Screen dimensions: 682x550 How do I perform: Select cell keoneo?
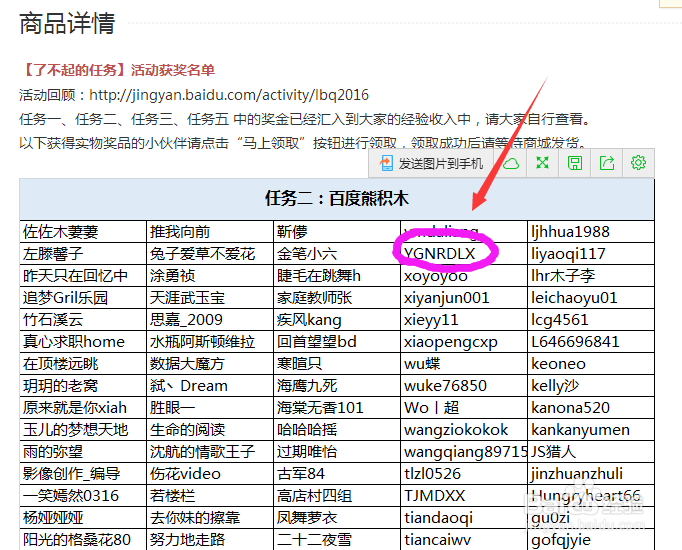591,364
